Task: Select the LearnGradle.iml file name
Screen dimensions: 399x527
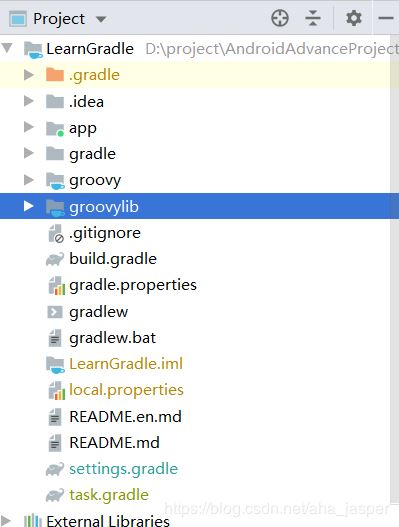Action: 126,364
